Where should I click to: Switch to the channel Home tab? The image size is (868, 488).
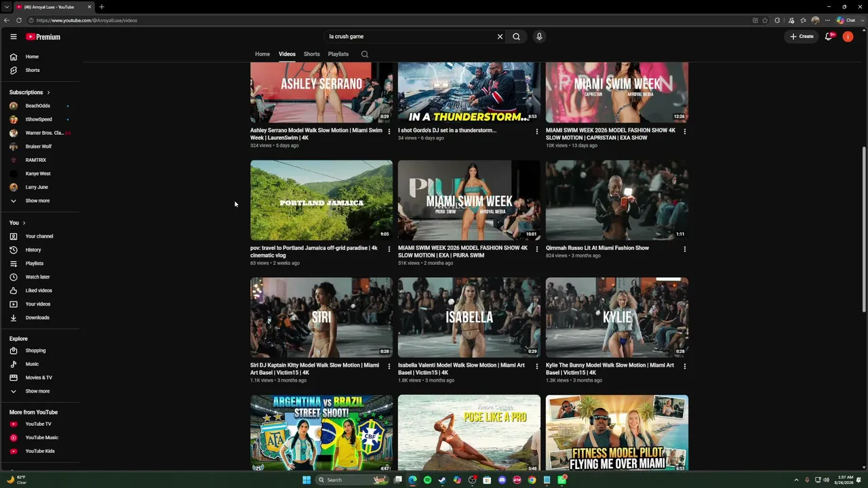coord(262,54)
